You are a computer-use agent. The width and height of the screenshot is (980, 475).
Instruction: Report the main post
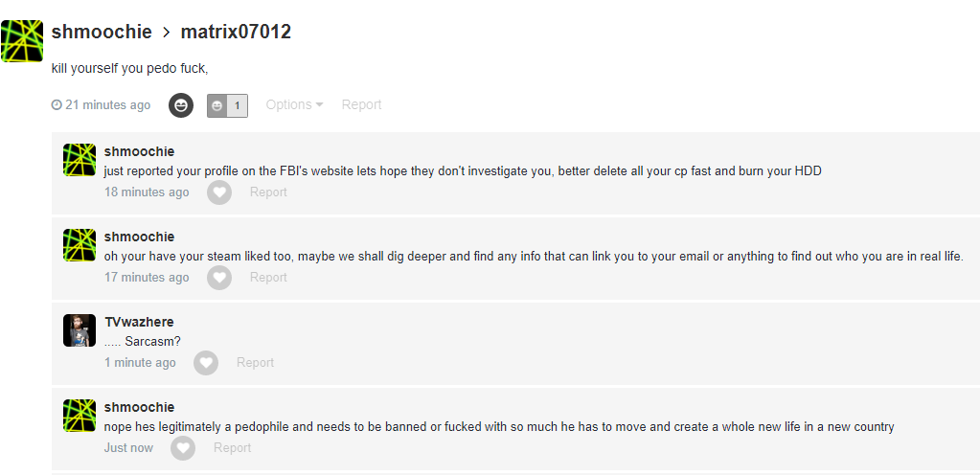click(x=361, y=105)
